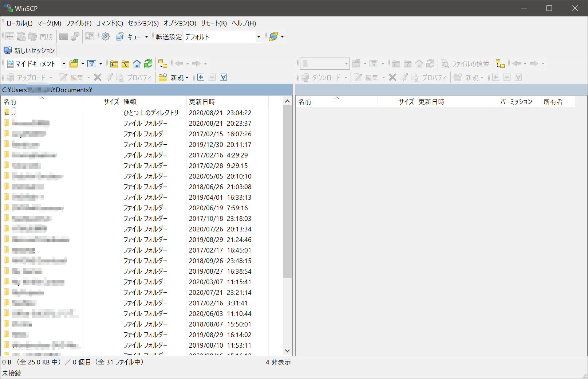Image resolution: width=588 pixels, height=379 pixels.
Task: Select the 新しいセッション tab
Action: [x=29, y=50]
